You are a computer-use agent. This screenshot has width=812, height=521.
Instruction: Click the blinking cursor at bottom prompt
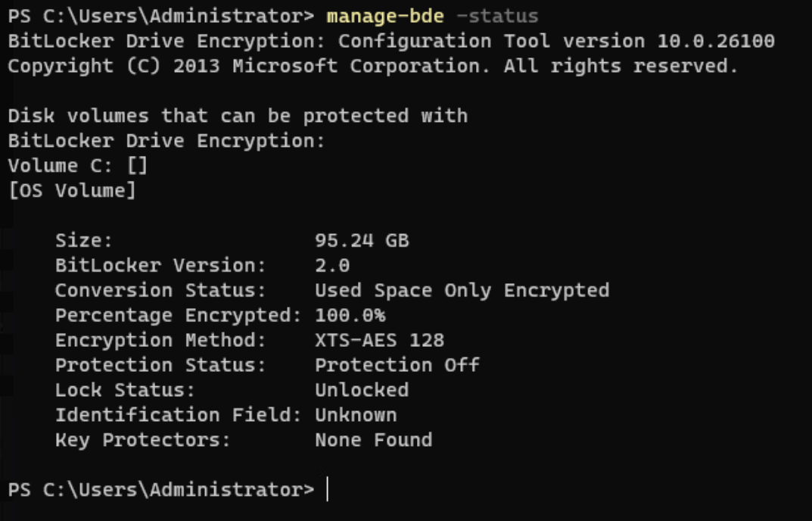tap(328, 490)
